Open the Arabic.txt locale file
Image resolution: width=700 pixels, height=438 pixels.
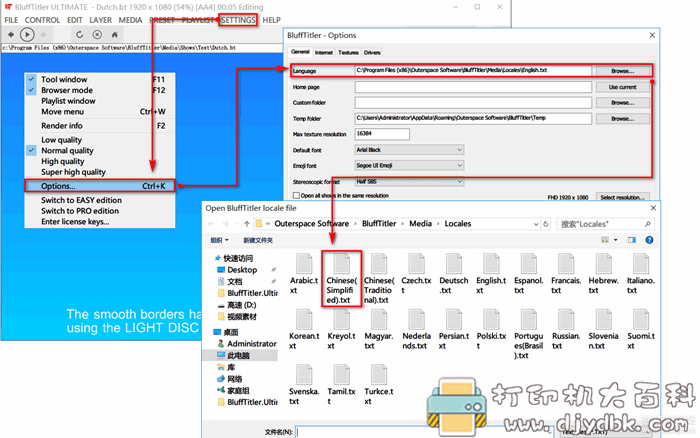click(x=304, y=274)
